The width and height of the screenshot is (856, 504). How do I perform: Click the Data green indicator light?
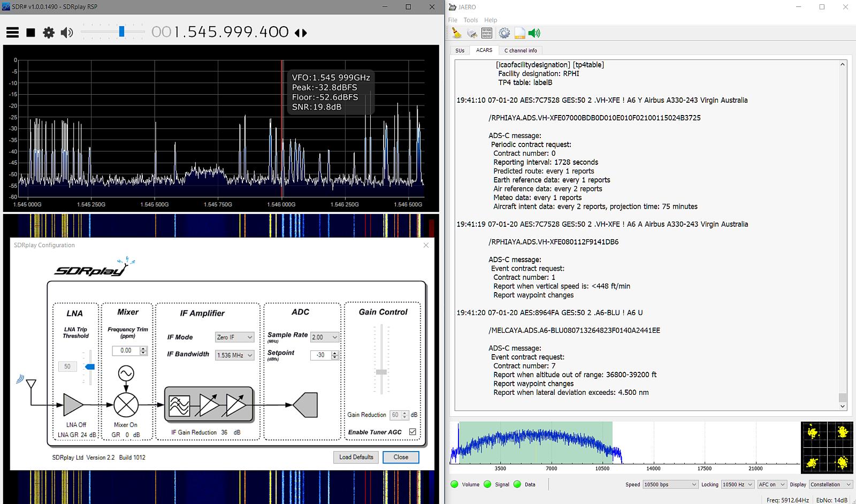point(517,484)
